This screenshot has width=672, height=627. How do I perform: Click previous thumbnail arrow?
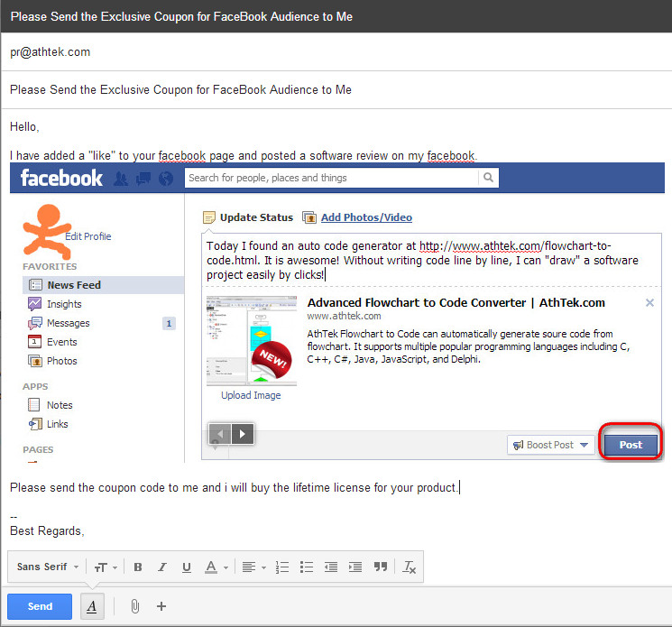[x=220, y=434]
